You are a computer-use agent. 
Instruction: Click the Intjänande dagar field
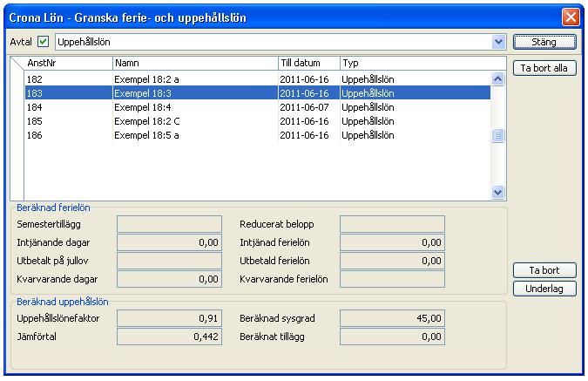coord(169,242)
